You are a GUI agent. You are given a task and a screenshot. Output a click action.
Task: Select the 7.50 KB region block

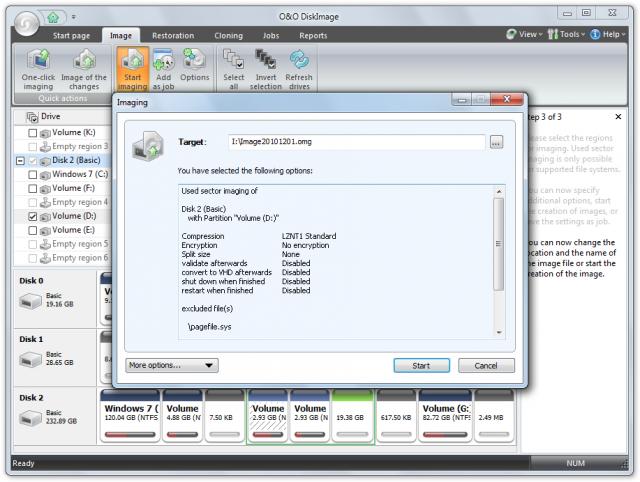click(224, 416)
